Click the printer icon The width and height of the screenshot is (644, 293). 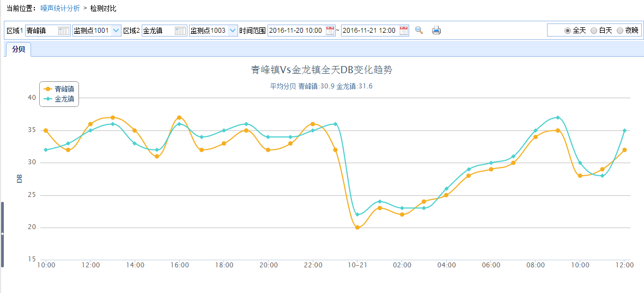tap(436, 31)
